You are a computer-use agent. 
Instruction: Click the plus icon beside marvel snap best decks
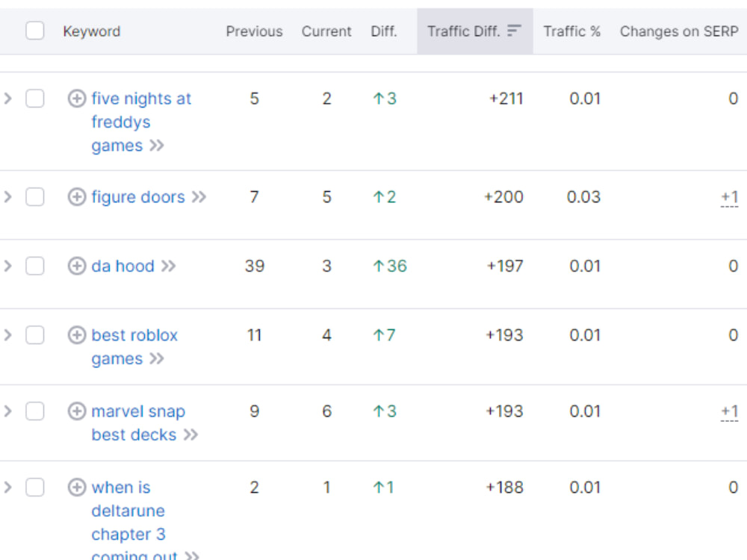point(77,411)
